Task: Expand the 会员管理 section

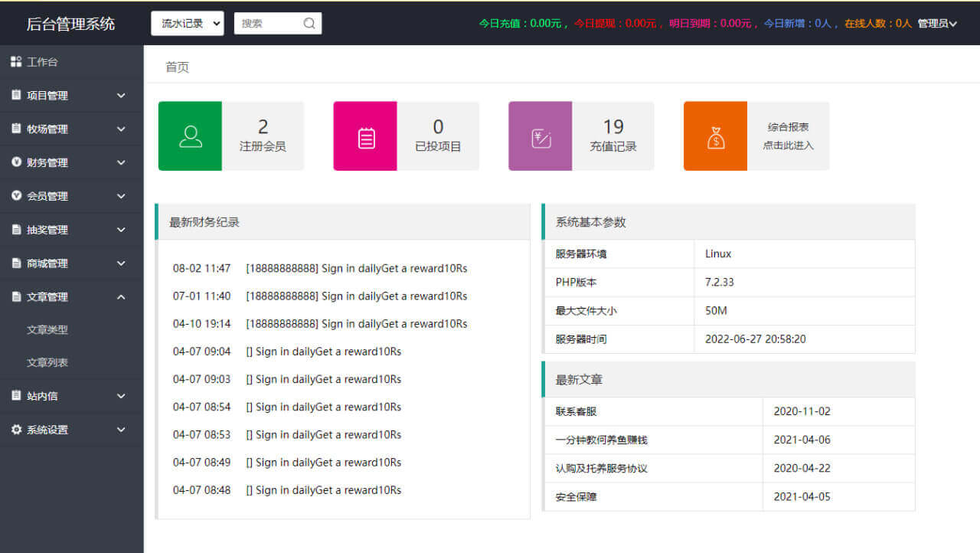Action: click(13, 196)
